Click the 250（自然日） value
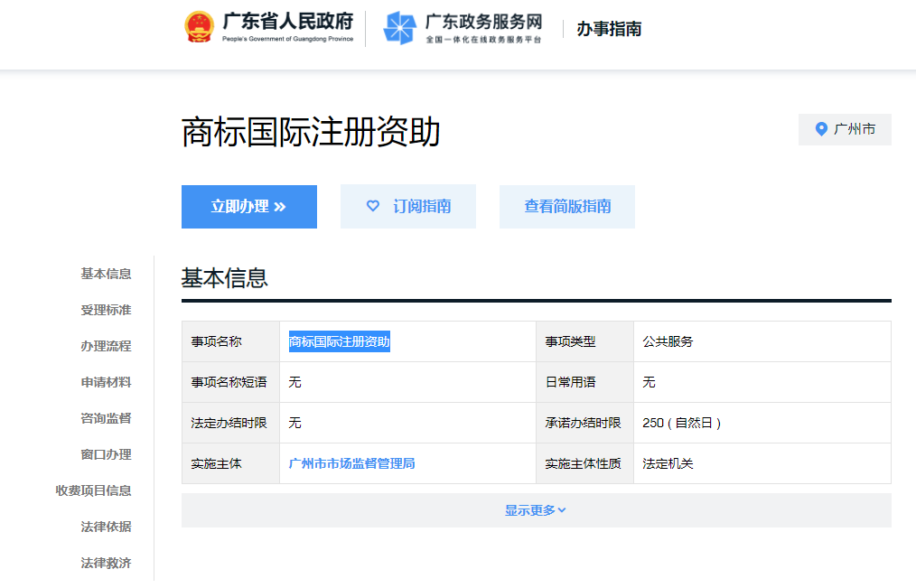Screen dimensions: 916x588 (x=681, y=424)
